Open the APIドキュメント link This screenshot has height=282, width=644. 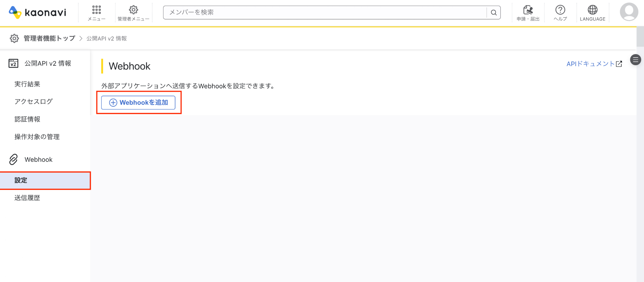591,64
